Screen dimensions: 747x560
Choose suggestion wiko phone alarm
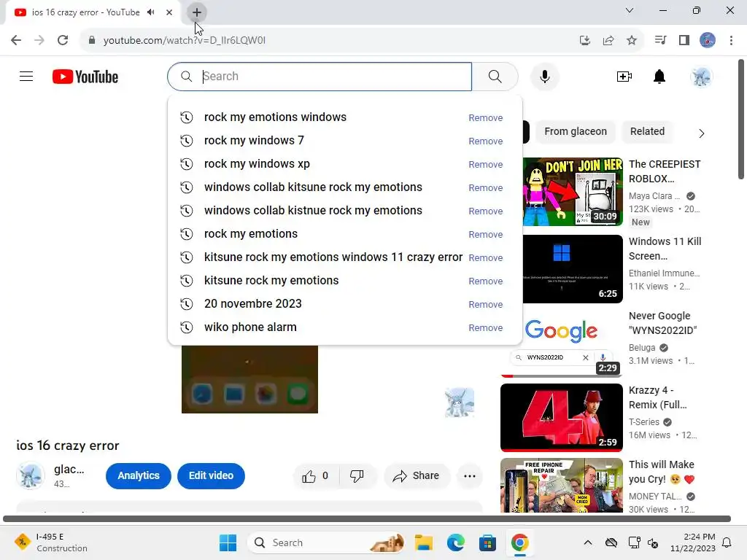click(345, 327)
